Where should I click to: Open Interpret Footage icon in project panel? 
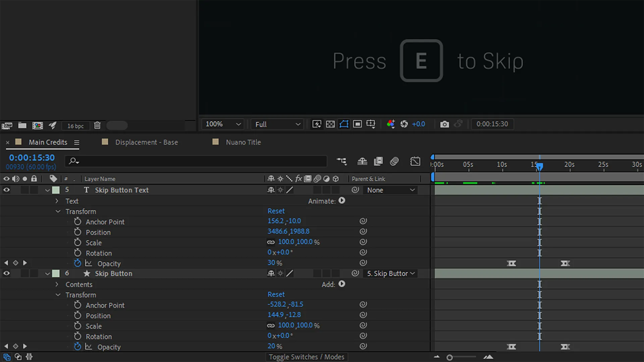7,125
